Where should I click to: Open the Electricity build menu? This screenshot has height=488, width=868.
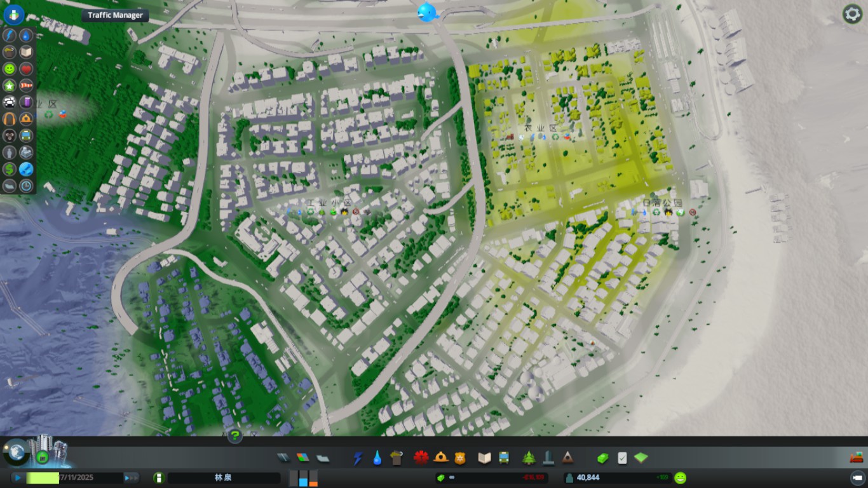[x=358, y=457]
